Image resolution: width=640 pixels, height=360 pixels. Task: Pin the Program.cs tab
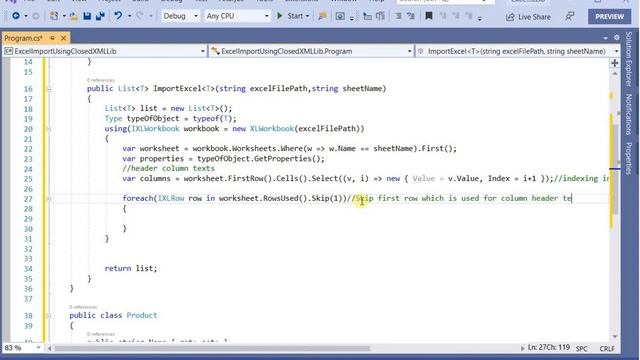[x=52, y=38]
